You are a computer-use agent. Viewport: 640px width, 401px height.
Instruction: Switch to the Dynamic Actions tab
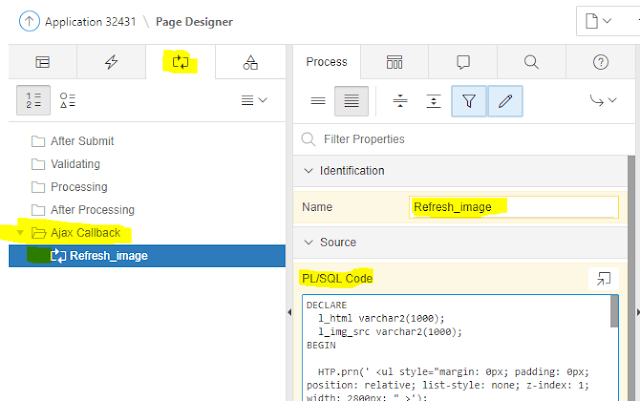coord(111,62)
